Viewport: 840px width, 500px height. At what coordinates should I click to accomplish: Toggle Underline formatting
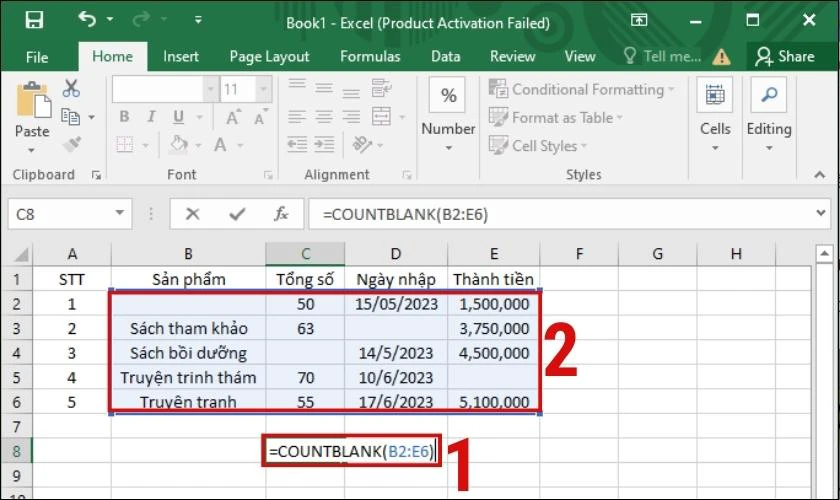178,116
